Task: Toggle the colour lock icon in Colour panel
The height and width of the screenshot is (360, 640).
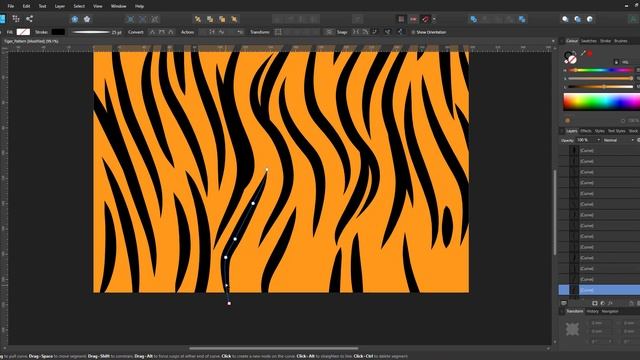Action: tap(616, 62)
